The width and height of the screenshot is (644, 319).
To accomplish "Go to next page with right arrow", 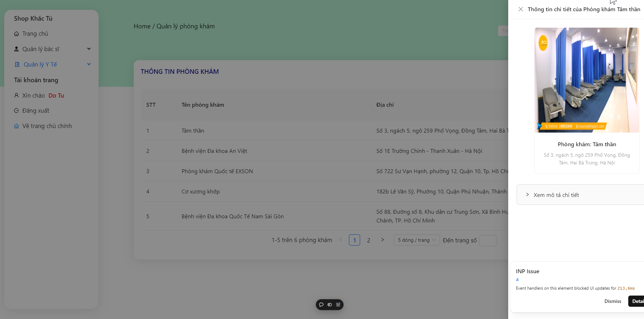I will [x=383, y=240].
